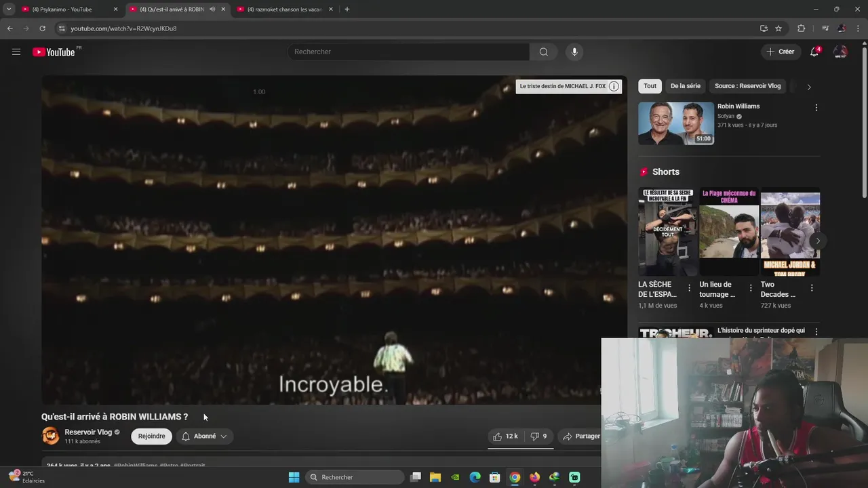This screenshot has width=868, height=488.
Task: Click the video title Qu'est-il arrivé à ROBIN WILLIAMS
Action: click(x=115, y=417)
